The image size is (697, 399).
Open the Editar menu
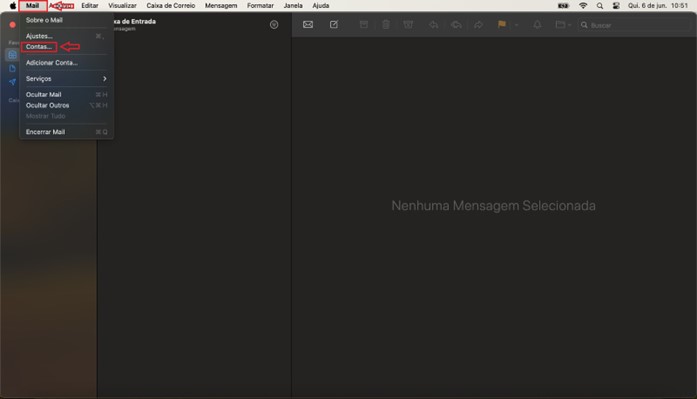click(x=90, y=6)
